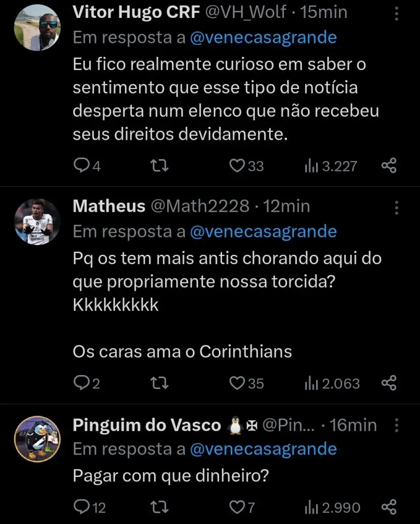Reply to Vitor Hugo CRF's tweet
Screen dimensions: 420x524
pos(82,165)
